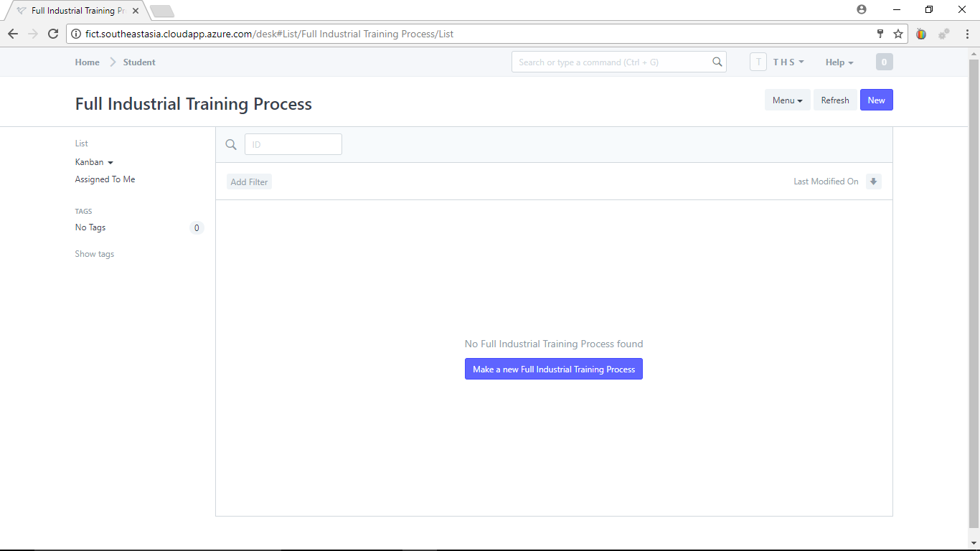
Task: Select No Tags in sidebar
Action: (x=90, y=227)
